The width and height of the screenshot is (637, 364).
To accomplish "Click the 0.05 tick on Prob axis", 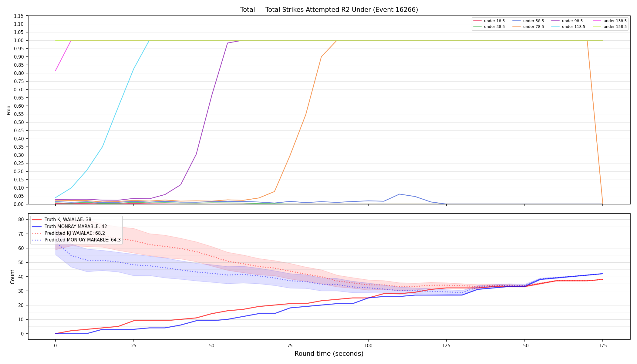I will click(x=19, y=196).
